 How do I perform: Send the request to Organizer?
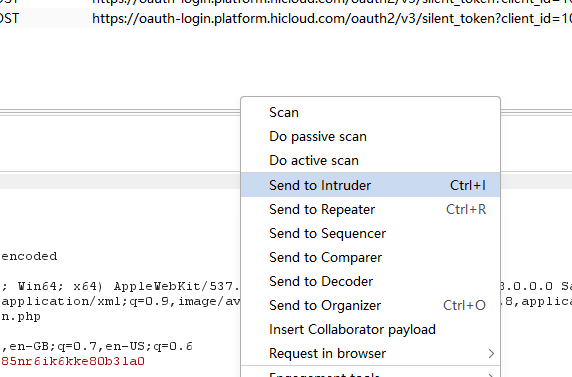(x=370, y=305)
